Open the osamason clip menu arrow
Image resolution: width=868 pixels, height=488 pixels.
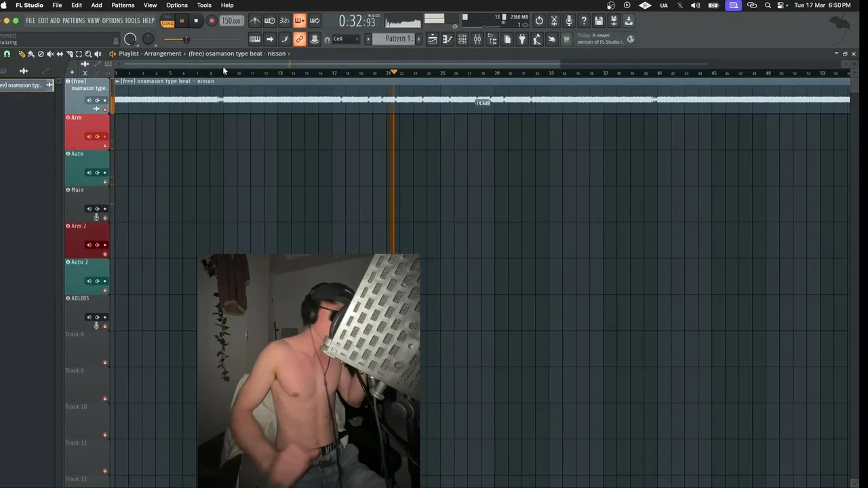(117, 81)
